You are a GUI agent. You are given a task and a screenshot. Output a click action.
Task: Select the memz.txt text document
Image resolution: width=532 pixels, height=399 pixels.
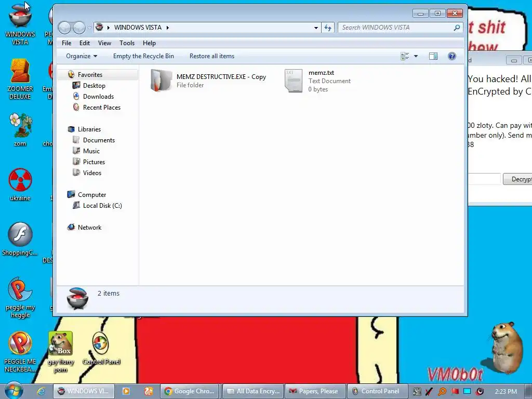(x=318, y=81)
